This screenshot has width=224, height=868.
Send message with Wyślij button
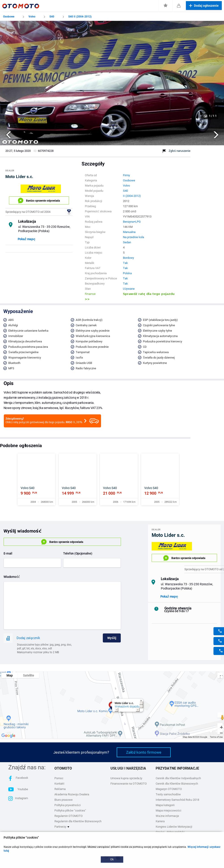coord(112,638)
